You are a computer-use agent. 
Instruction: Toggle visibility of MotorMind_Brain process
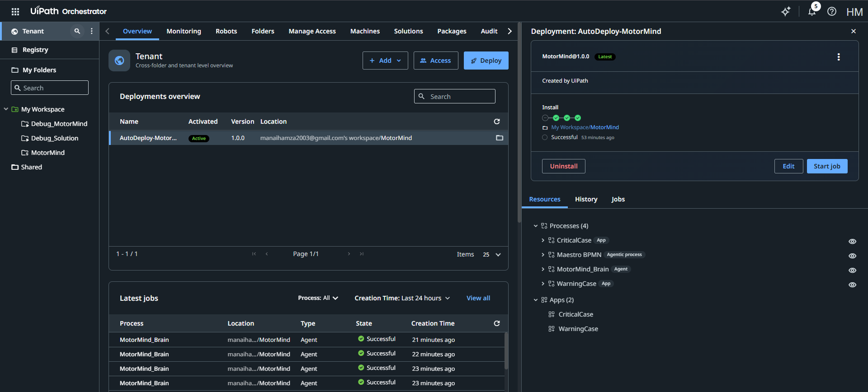[x=852, y=271]
